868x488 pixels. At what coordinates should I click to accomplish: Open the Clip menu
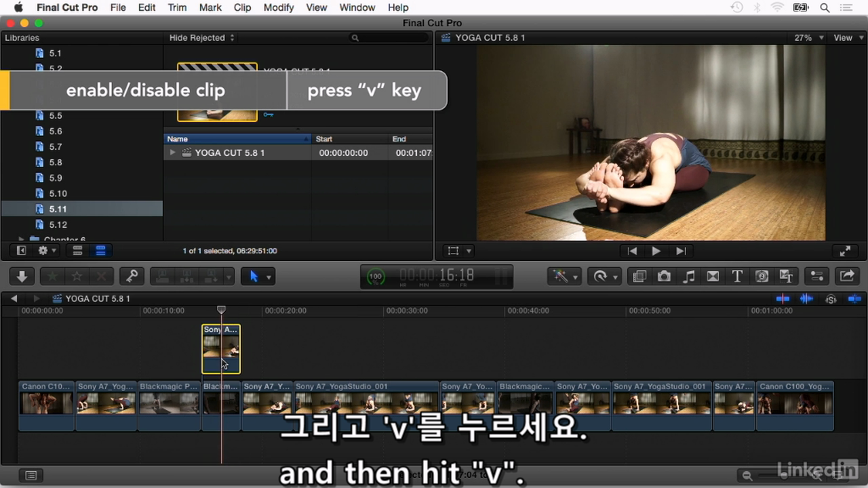click(242, 7)
